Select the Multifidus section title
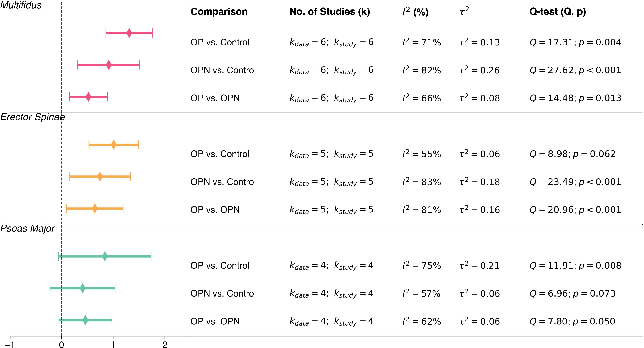Viewport: 644px width, 348px height. [21, 5]
